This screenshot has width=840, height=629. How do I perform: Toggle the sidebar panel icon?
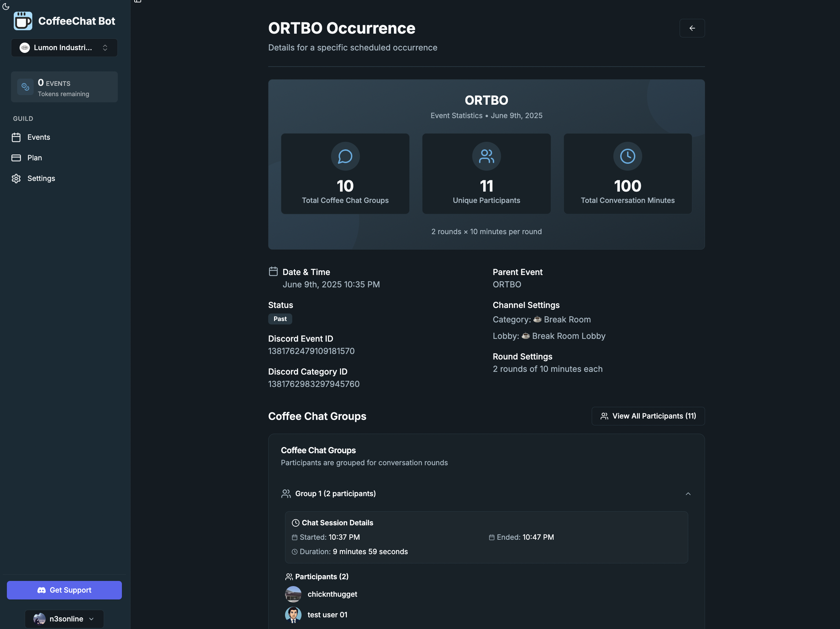pos(138,1)
